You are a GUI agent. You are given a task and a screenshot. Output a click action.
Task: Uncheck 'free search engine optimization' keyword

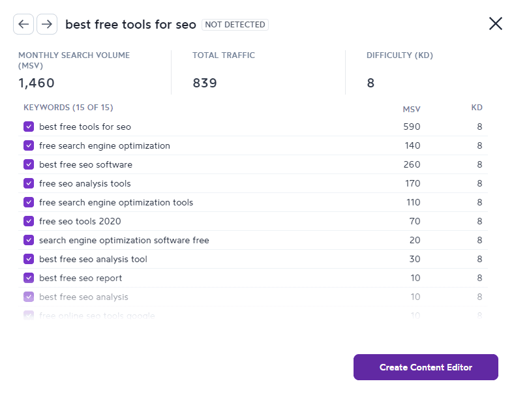pos(29,145)
